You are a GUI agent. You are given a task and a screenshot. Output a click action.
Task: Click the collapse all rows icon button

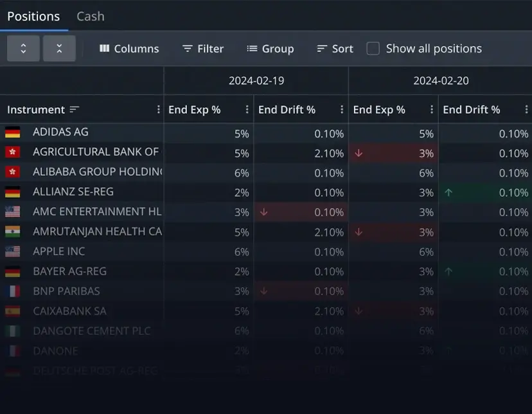pos(59,49)
